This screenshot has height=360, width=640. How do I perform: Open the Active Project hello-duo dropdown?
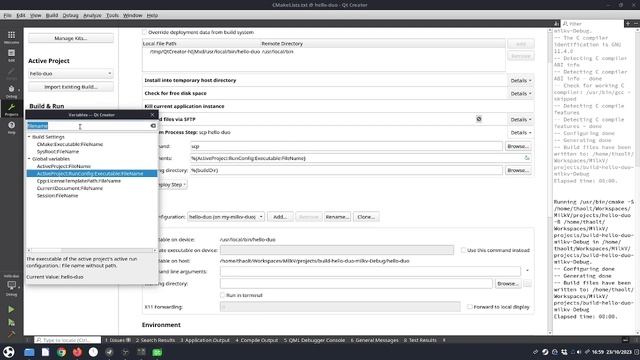[71, 73]
